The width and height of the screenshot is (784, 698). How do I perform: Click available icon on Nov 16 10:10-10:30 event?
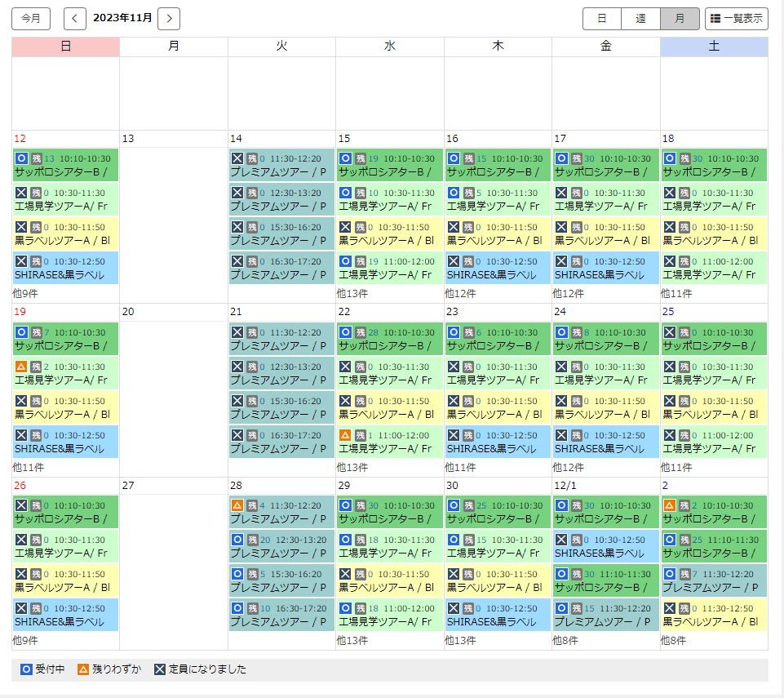tap(454, 158)
